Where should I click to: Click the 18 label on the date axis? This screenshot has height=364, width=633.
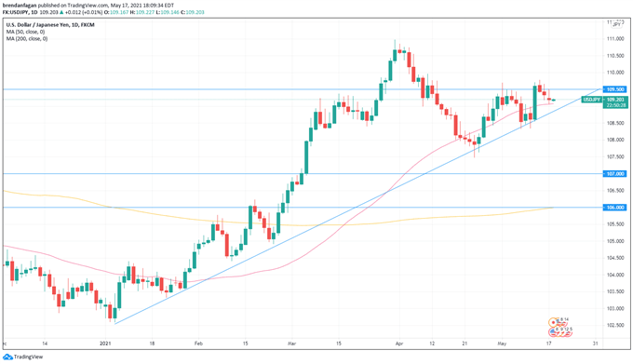coord(152,344)
